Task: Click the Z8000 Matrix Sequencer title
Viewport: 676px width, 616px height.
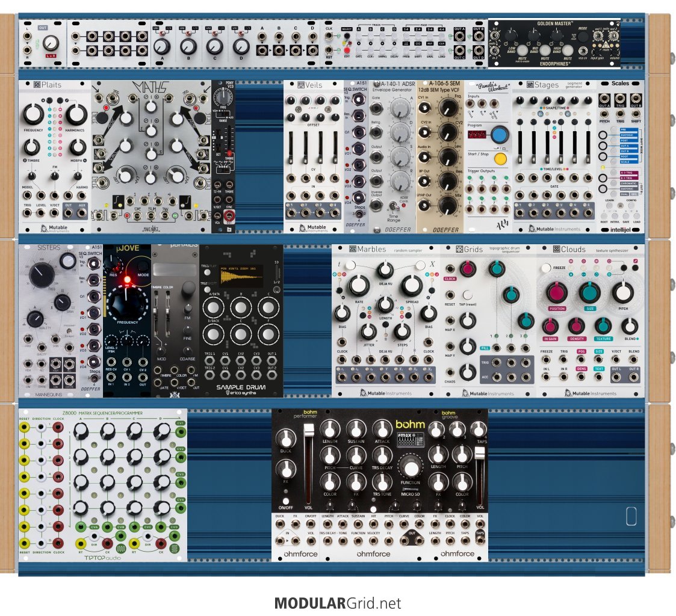Action: [x=102, y=413]
